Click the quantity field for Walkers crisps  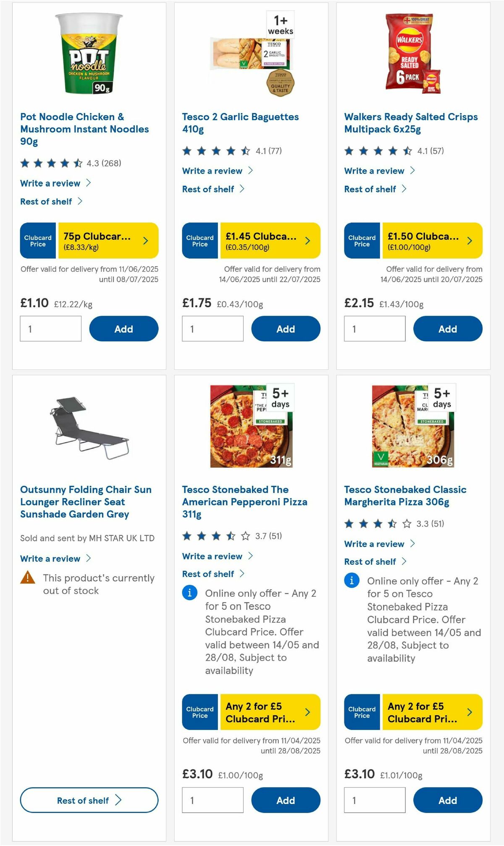(x=374, y=328)
